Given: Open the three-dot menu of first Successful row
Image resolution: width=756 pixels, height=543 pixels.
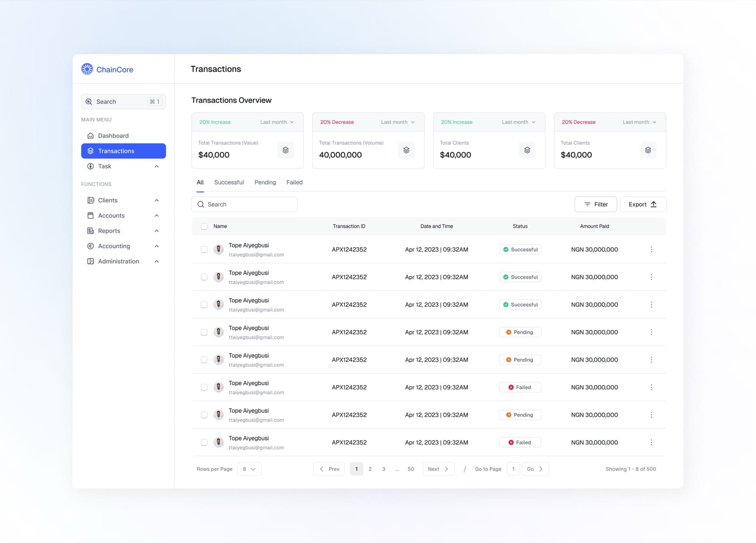Looking at the screenshot, I should pyautogui.click(x=651, y=250).
